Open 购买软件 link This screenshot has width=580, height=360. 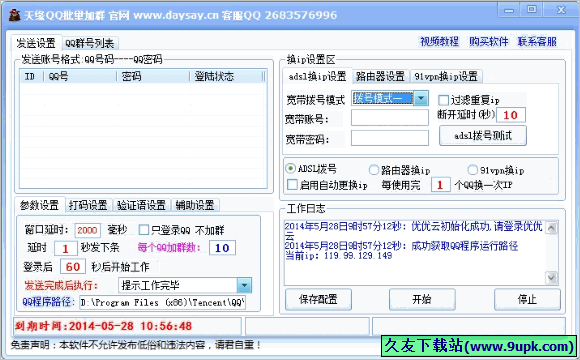point(489,41)
